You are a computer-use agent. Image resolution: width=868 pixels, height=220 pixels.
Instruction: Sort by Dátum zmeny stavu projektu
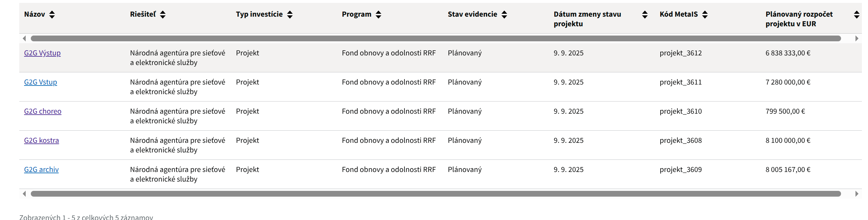[x=645, y=14]
